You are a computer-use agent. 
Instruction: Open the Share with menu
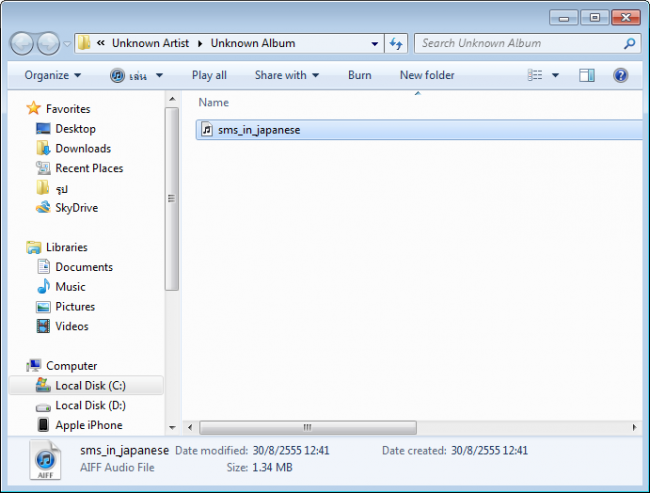click(x=287, y=75)
